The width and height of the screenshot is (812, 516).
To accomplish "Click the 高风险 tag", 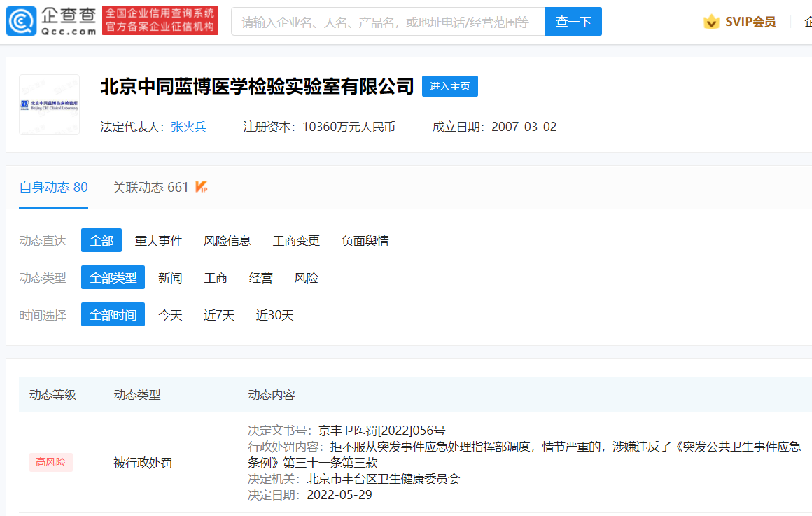I will tap(50, 462).
